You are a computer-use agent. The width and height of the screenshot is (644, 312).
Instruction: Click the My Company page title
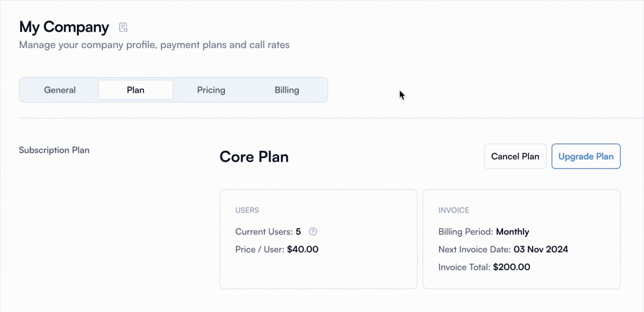point(64,27)
